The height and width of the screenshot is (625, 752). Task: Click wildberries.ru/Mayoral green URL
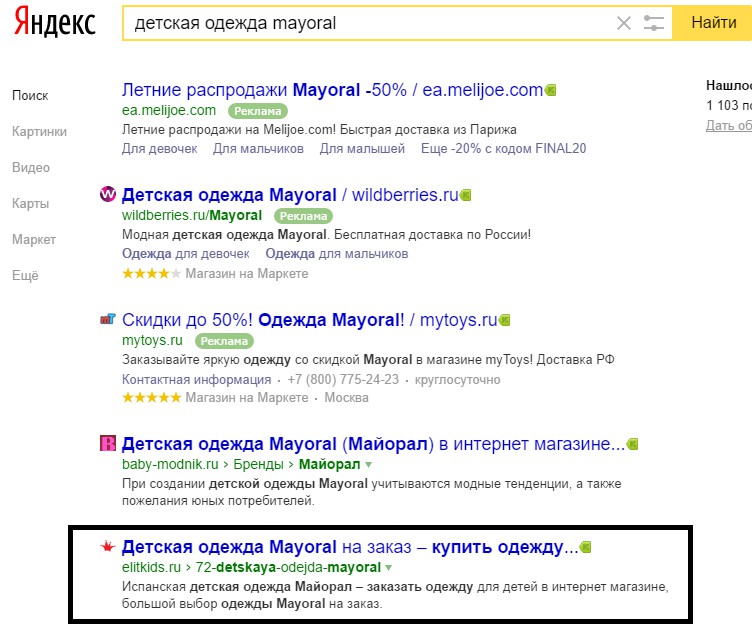click(x=192, y=215)
